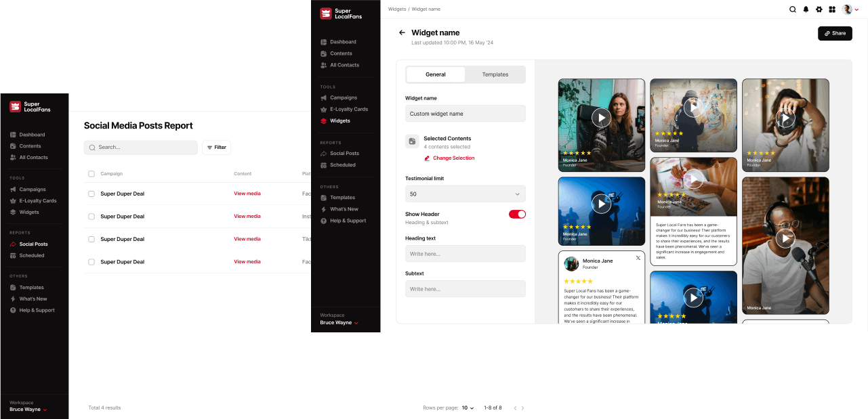Open notifications bell icon
Screen dimensions: 868x419
point(806,9)
